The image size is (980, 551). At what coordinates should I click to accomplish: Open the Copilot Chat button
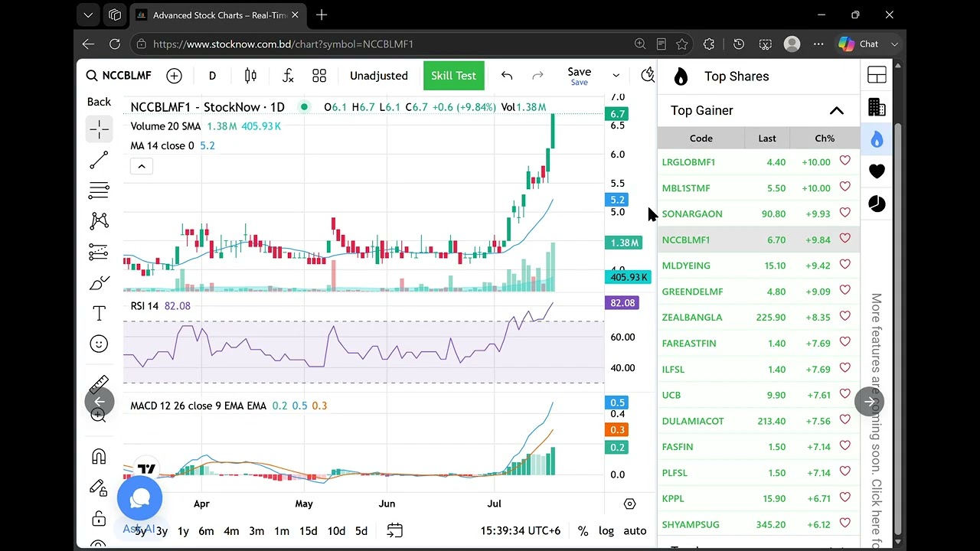[x=858, y=44]
